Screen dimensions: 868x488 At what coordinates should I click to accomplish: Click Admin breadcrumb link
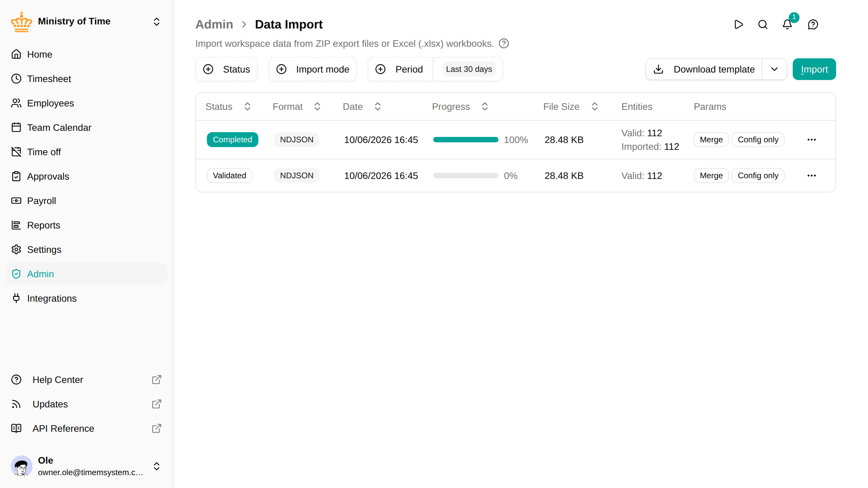pos(214,24)
